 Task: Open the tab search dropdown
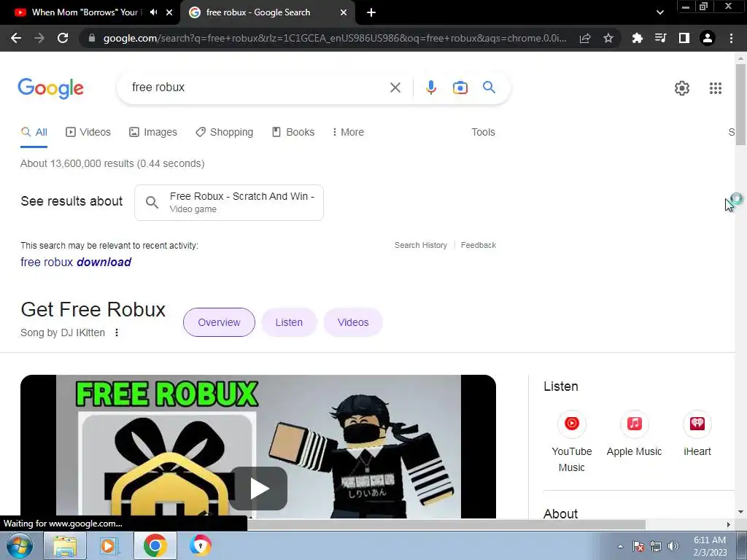(659, 12)
